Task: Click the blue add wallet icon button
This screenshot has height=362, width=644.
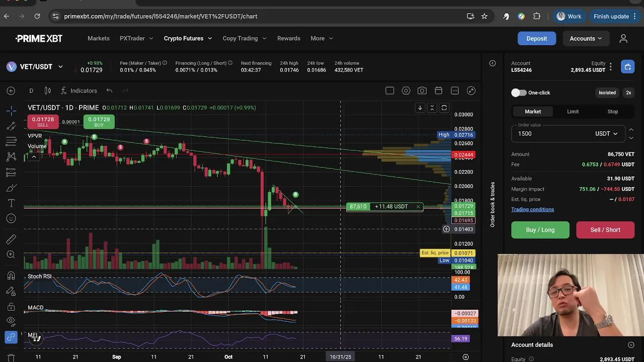Action: [627, 66]
